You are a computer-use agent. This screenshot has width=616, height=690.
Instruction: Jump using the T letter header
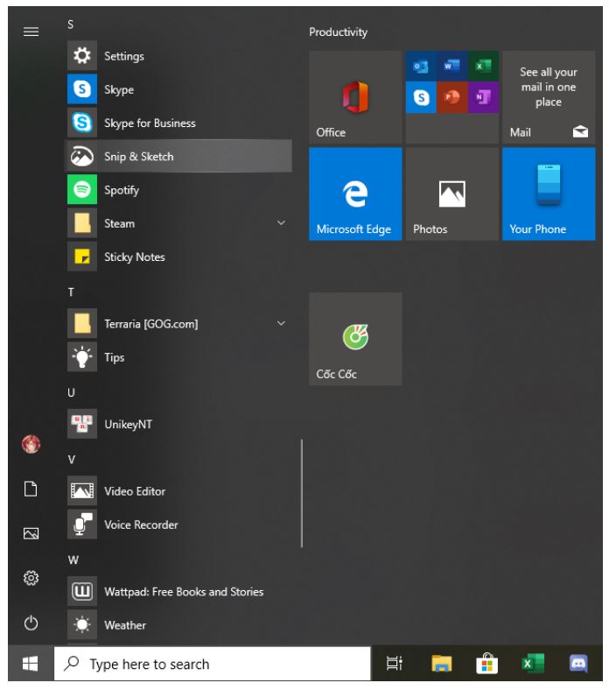[x=71, y=292]
